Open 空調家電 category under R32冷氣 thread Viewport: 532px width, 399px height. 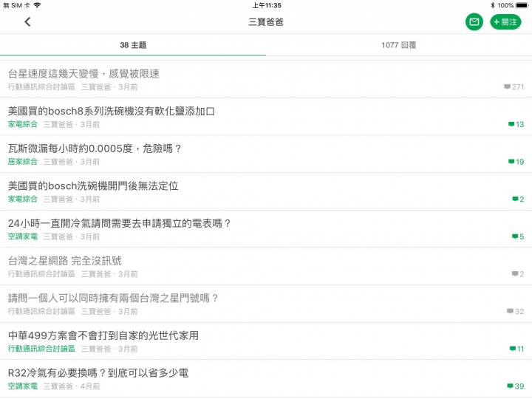pyautogui.click(x=23, y=386)
